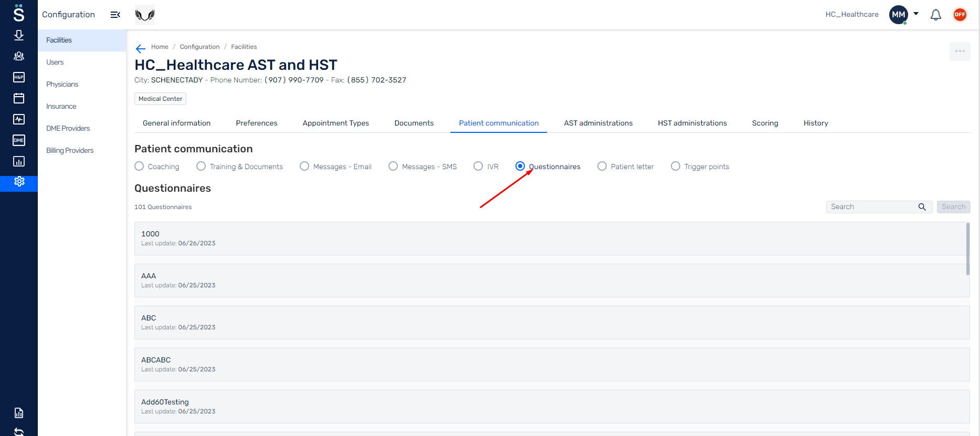Select the Questionnaires radio button

pos(520,166)
